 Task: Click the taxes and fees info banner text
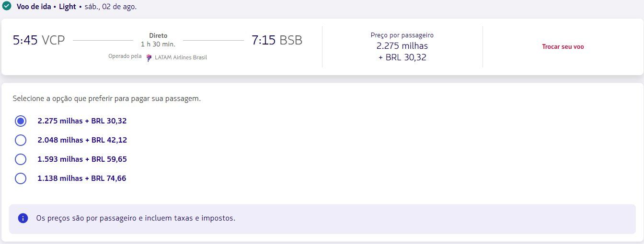pos(136,218)
